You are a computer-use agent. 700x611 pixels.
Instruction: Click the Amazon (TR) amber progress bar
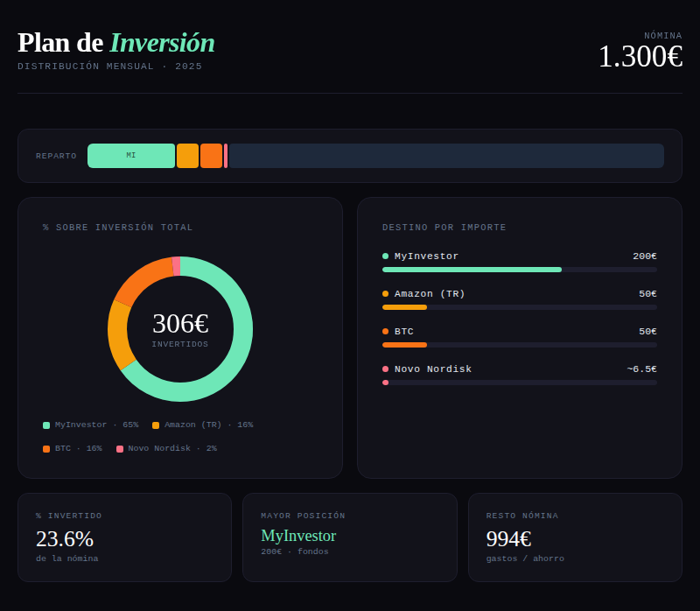tap(404, 307)
